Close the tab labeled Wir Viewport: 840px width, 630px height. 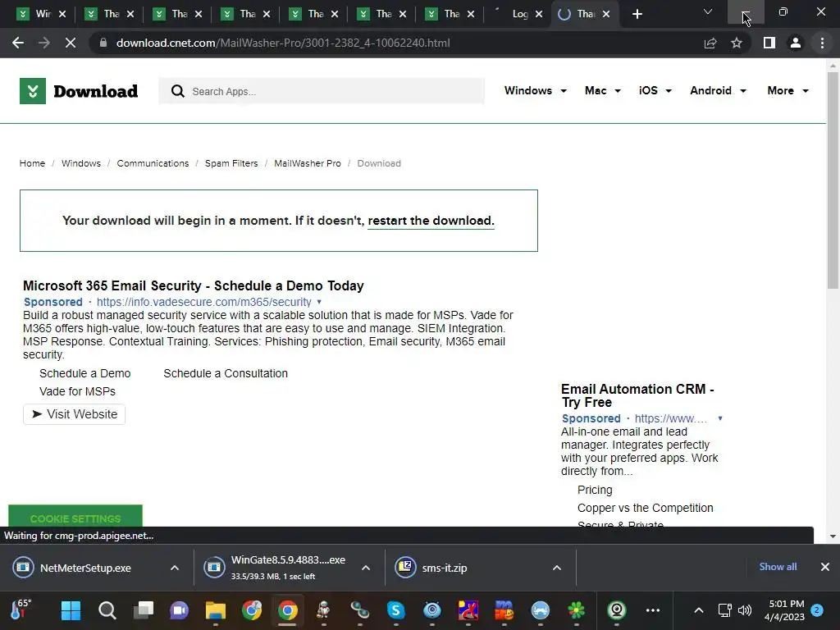[62, 15]
